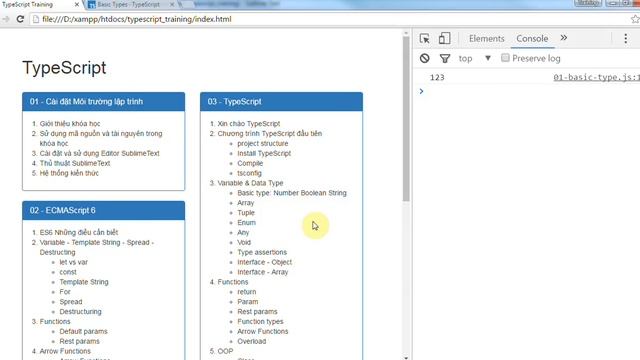The height and width of the screenshot is (360, 640).
Task: Click the 03 - TypeScript panel header
Action: pos(281,102)
